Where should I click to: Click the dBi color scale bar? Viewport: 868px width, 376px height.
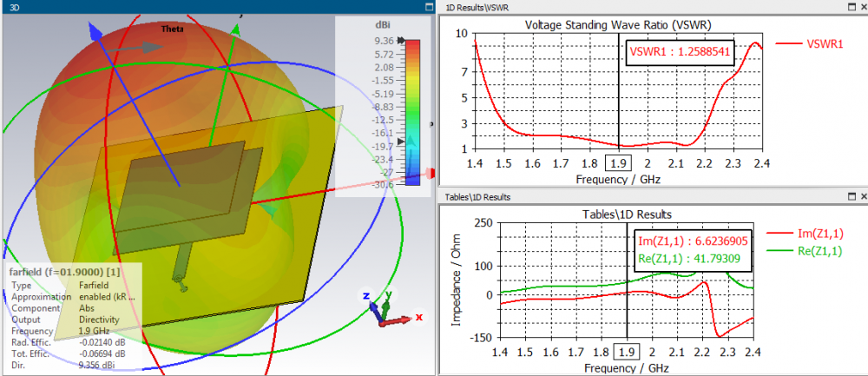(x=412, y=112)
